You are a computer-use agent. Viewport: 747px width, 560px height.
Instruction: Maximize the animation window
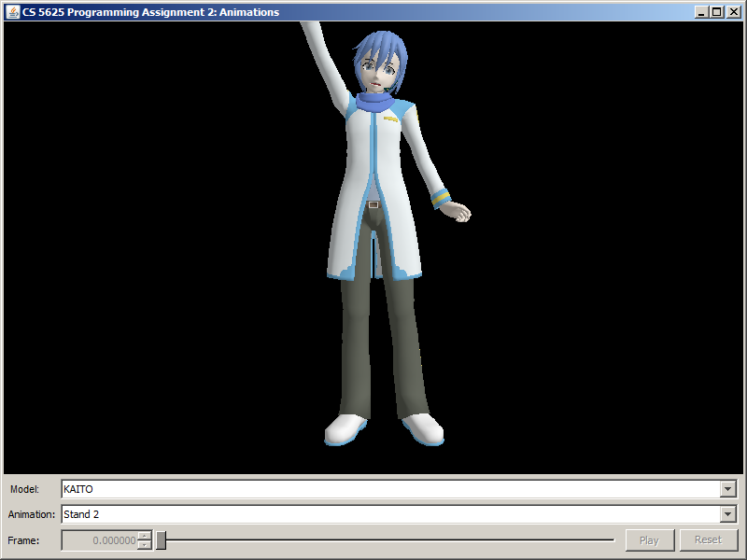point(716,12)
